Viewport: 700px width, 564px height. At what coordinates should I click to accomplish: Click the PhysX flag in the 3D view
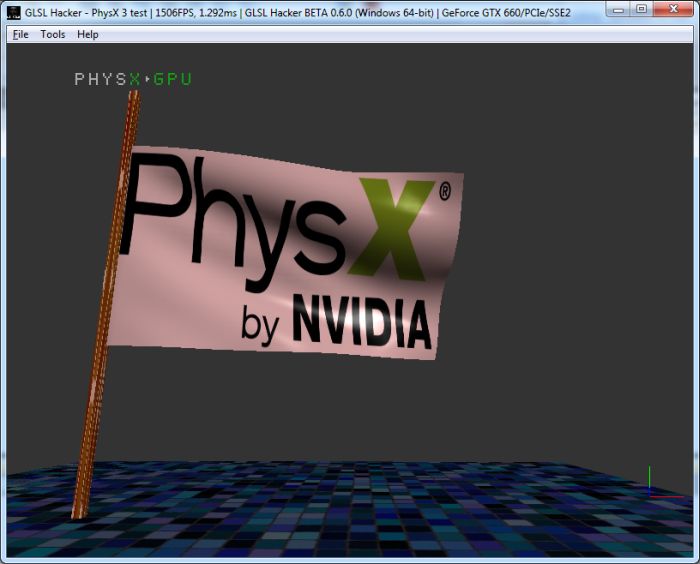tap(286, 255)
